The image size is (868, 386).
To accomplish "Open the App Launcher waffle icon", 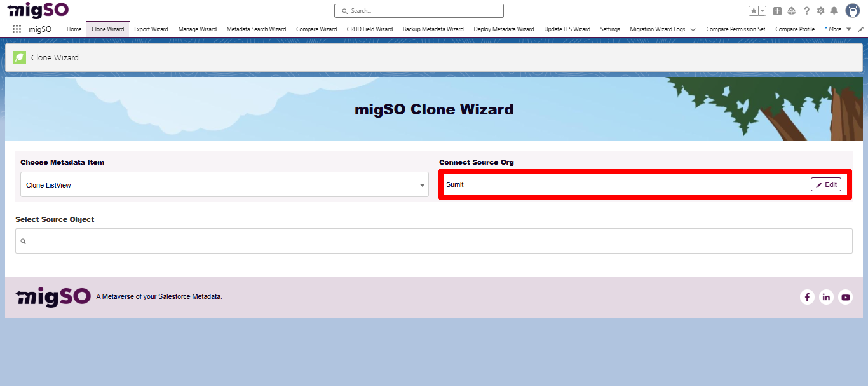I will (x=15, y=29).
